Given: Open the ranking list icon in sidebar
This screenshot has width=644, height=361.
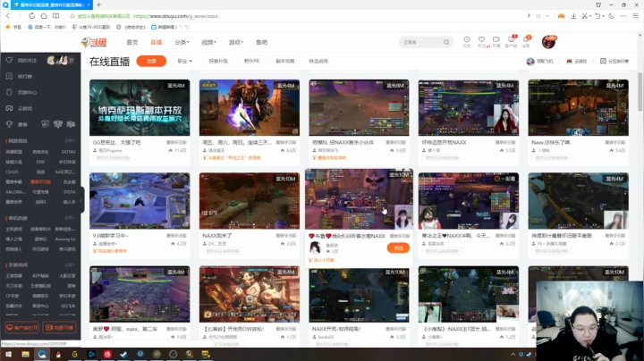Looking at the screenshot, I should pos(9,76).
